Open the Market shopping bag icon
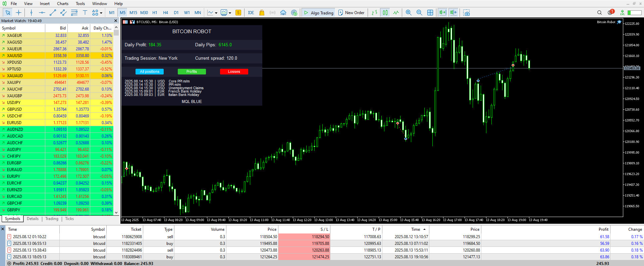This screenshot has height=266, width=644. pos(262,13)
